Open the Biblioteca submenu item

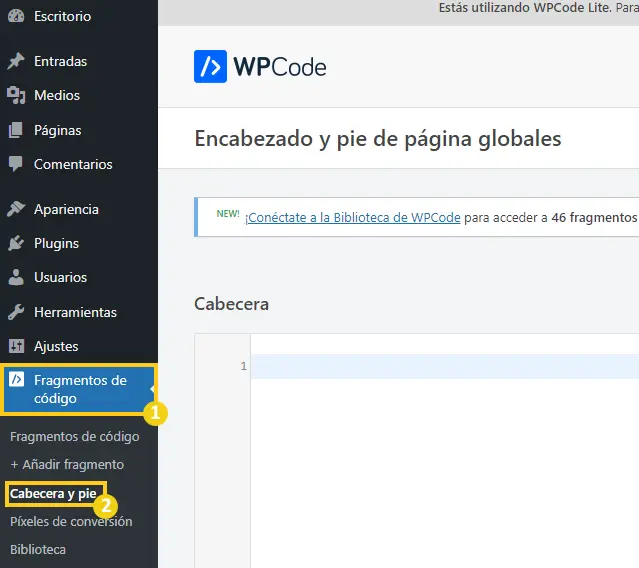click(x=38, y=549)
